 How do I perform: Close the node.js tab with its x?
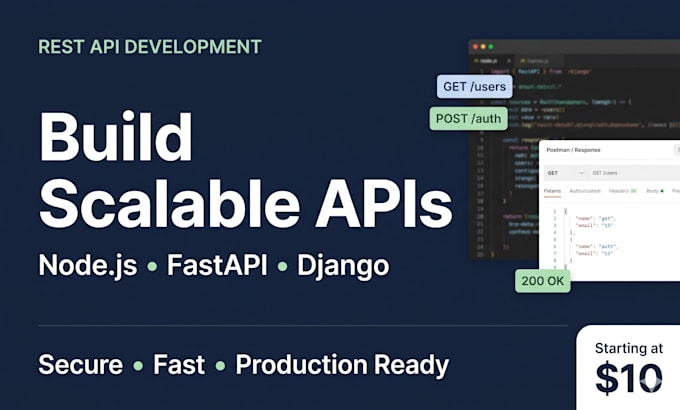[509, 61]
